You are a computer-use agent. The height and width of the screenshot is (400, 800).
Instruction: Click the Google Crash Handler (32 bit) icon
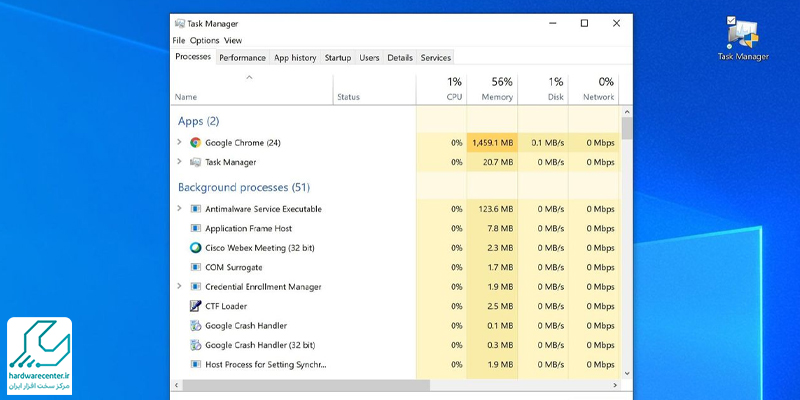click(x=195, y=345)
